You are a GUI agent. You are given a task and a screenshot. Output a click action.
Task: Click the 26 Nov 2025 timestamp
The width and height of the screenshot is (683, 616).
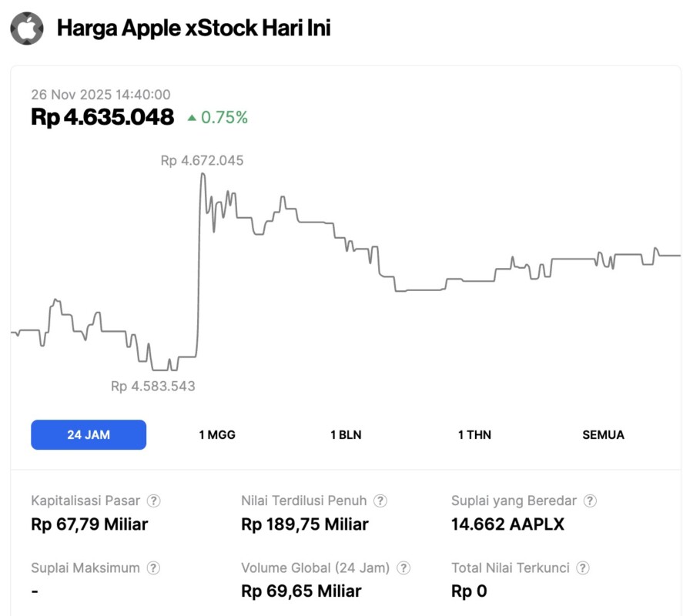(x=101, y=94)
